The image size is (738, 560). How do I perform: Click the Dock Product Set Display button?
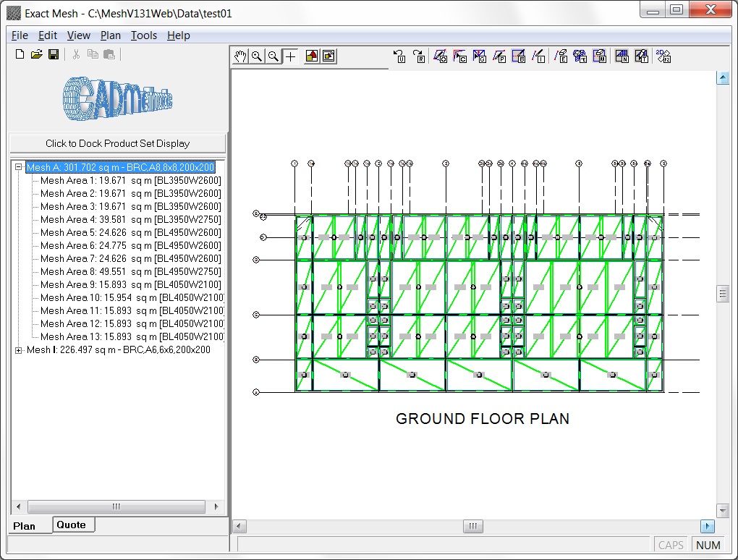coord(118,143)
